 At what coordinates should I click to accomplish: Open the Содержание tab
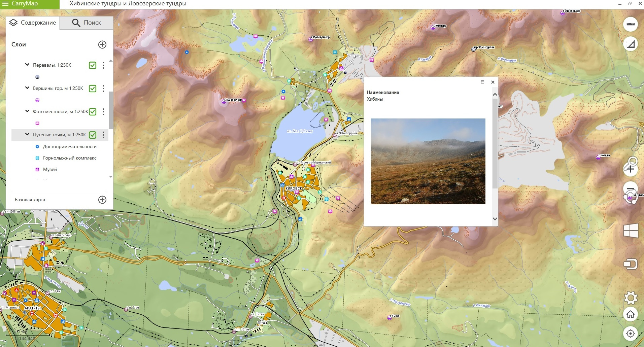[33, 23]
